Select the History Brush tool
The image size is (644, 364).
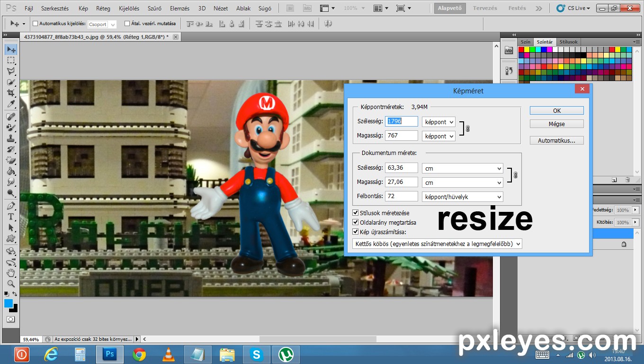coord(11,149)
